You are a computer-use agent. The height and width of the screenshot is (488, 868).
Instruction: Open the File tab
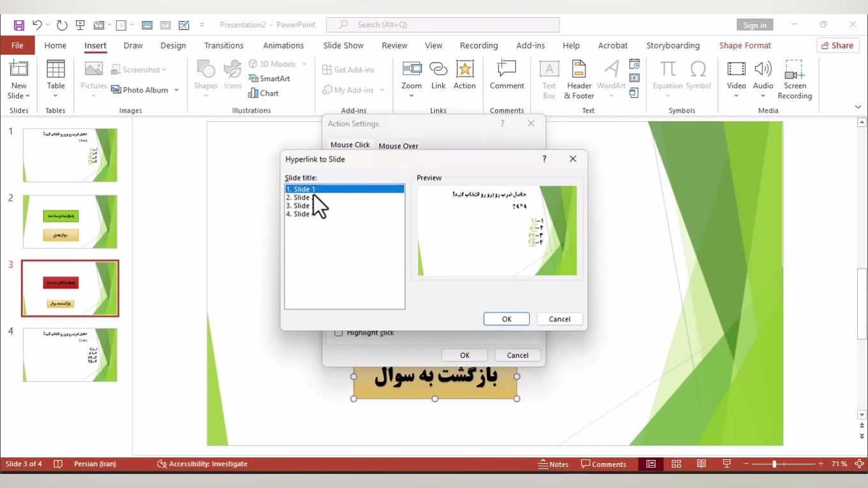(17, 45)
